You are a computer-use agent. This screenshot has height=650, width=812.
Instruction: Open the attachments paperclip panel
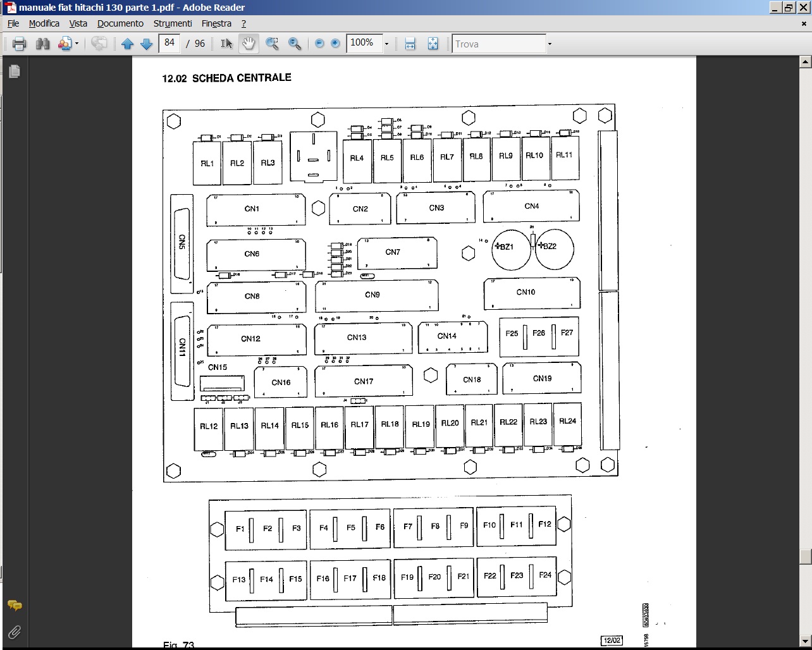coord(14,632)
